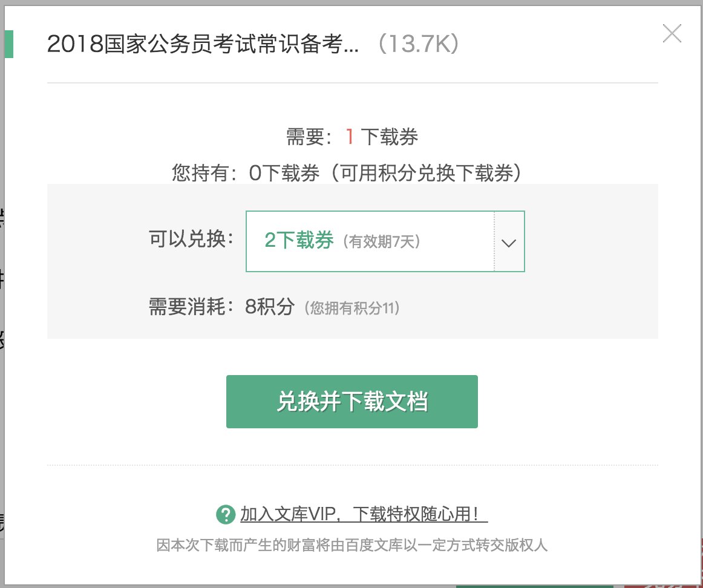Close the download coupon dialog with the X
The height and width of the screenshot is (588, 703).
coord(672,35)
